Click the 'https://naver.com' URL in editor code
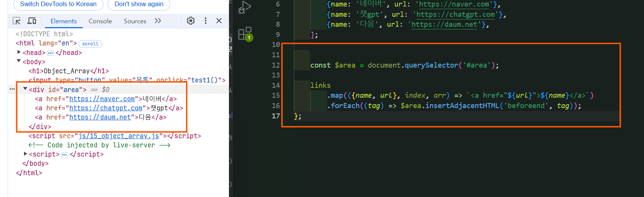This screenshot has height=197, width=644. tap(454, 4)
